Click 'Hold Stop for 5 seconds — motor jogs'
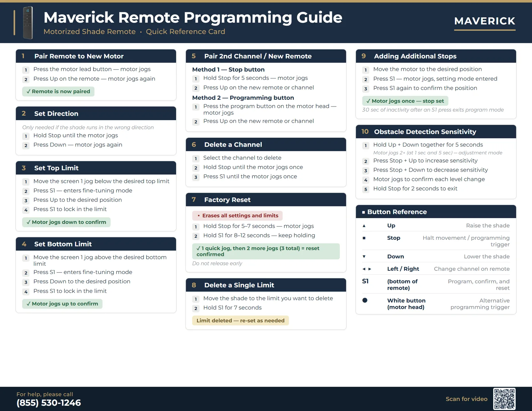Screen dimensions: 532x411 tap(255, 78)
